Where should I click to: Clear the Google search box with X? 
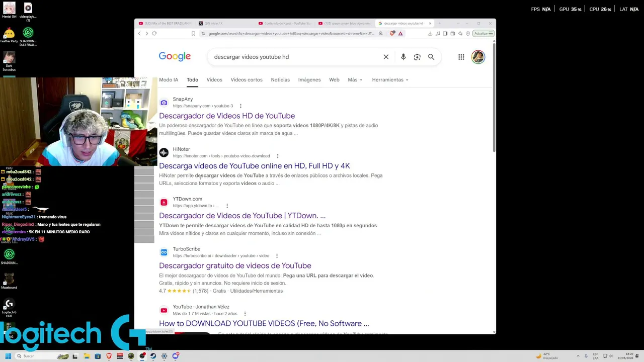[386, 57]
